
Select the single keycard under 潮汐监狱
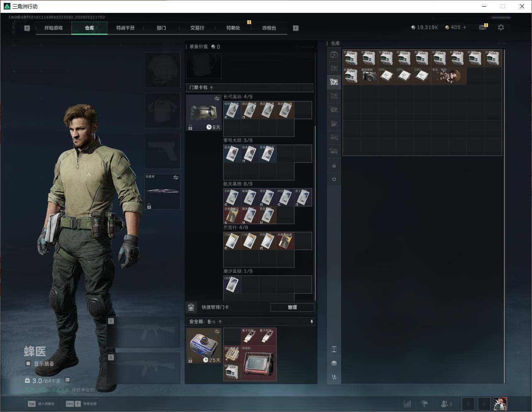pyautogui.click(x=232, y=284)
